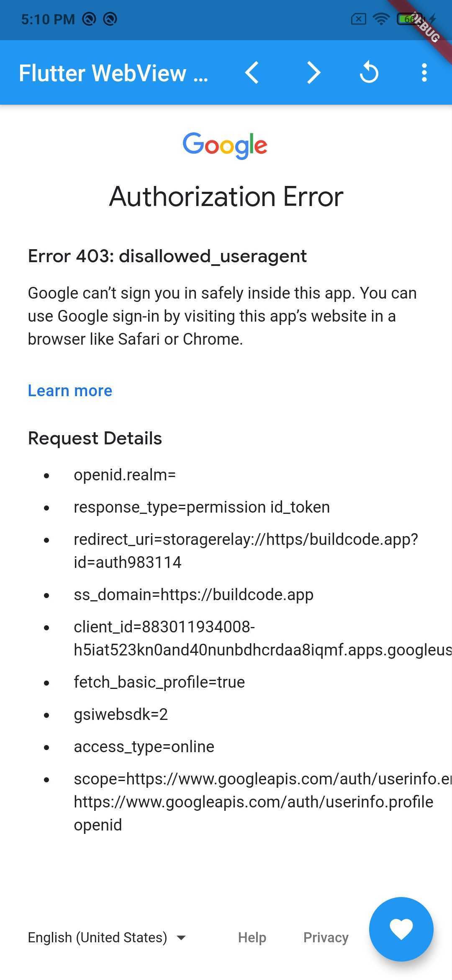Open the Help page
Screen dimensions: 452x980
(x=252, y=937)
